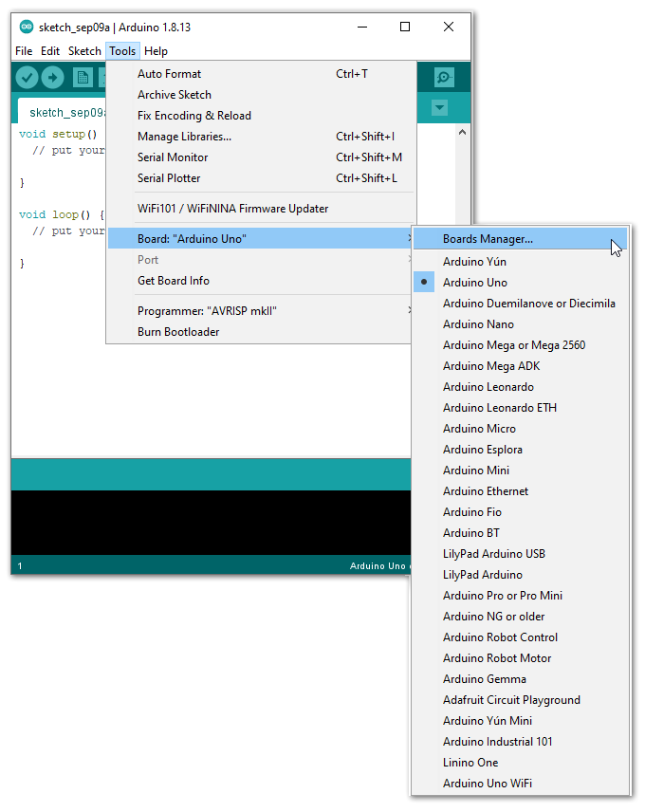The height and width of the screenshot is (812, 645).
Task: Pick Arduino Mini from board list
Action: 520,471
